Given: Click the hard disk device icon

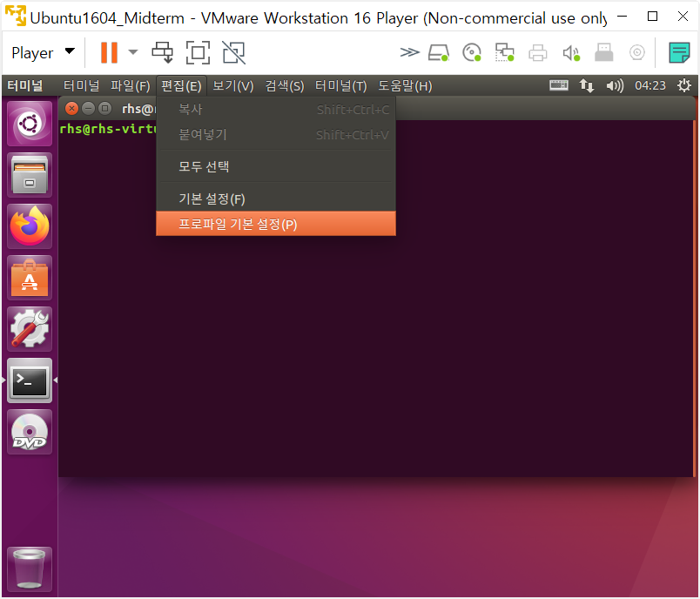Looking at the screenshot, I should (439, 52).
